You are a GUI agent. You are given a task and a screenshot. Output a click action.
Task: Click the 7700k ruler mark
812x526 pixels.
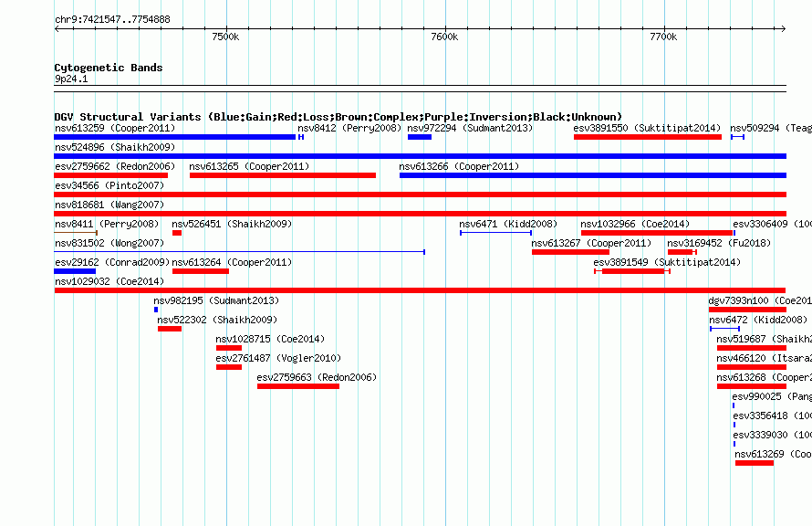click(x=664, y=37)
